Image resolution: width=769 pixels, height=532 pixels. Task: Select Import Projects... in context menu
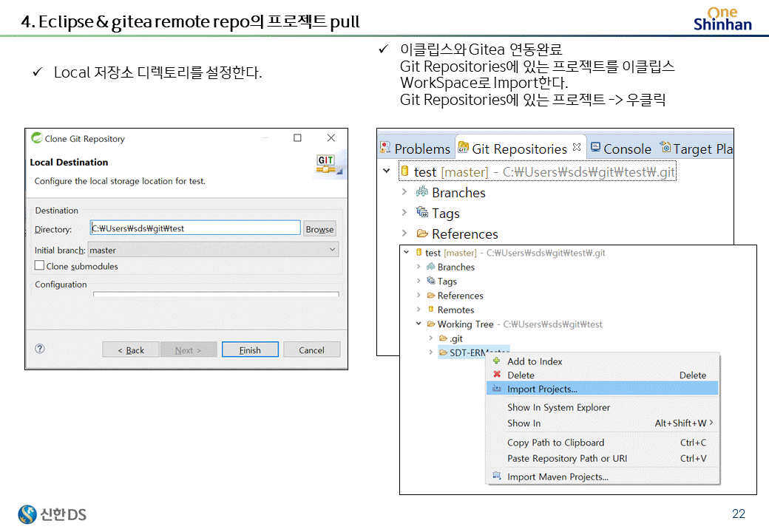tap(602, 389)
